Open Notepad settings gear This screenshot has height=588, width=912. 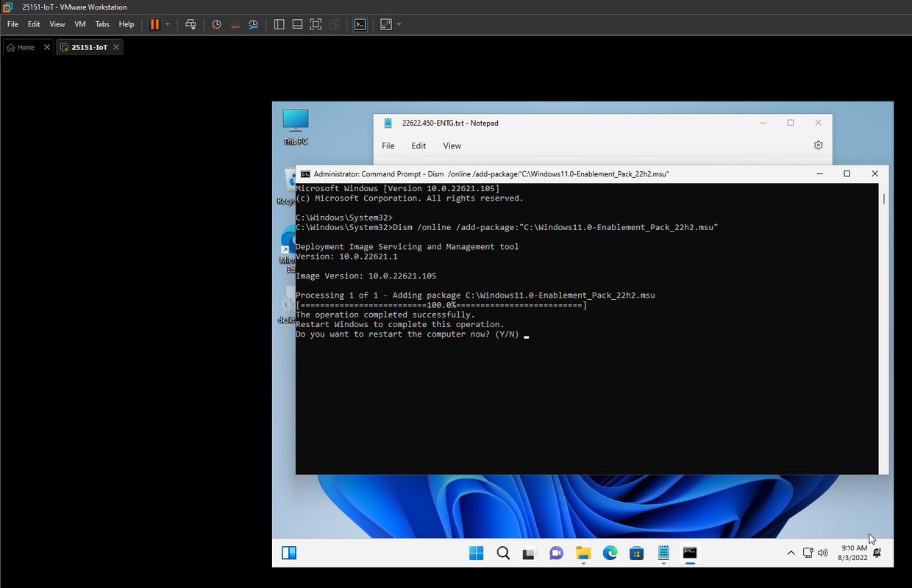click(x=819, y=146)
